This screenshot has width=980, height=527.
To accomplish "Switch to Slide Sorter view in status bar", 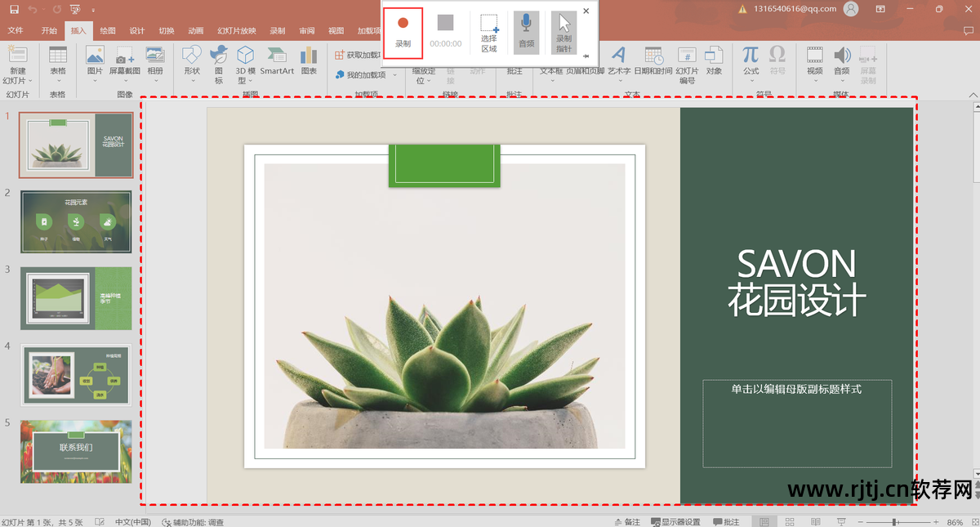I will coord(789,521).
